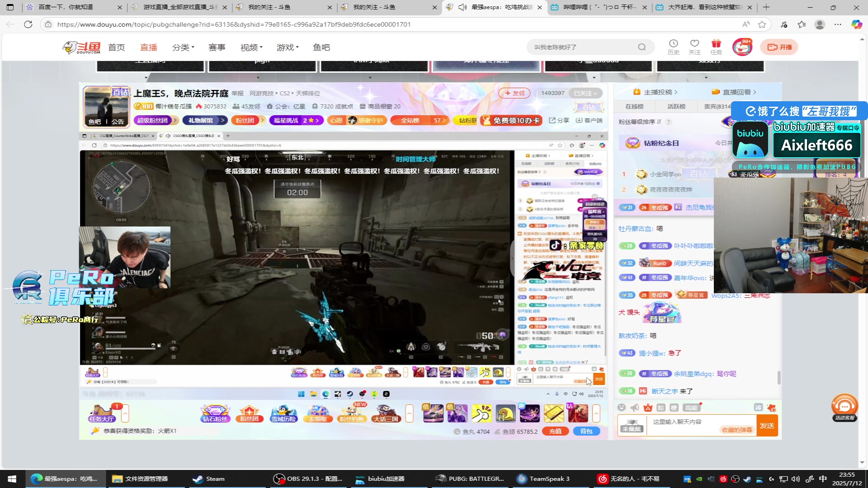Click the 免费领10办卡 banner button
Image resolution: width=868 pixels, height=488 pixels.
(511, 120)
